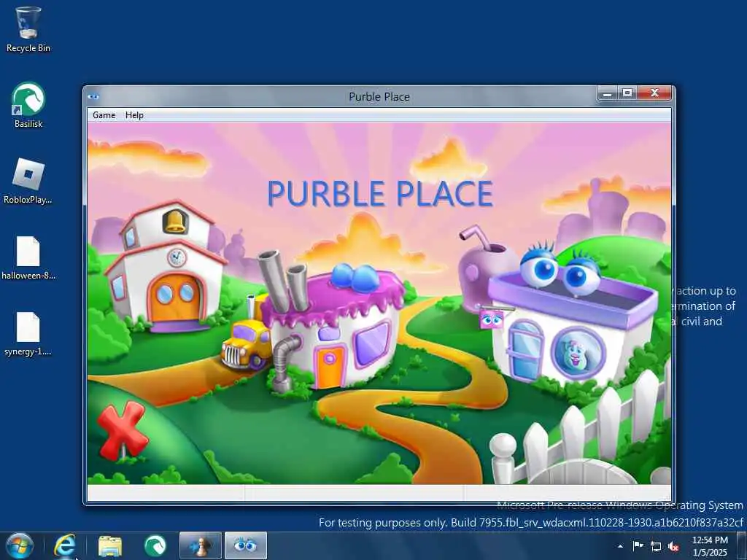Click the schoolhouse clock
Image resolution: width=747 pixels, height=560 pixels.
177,257
